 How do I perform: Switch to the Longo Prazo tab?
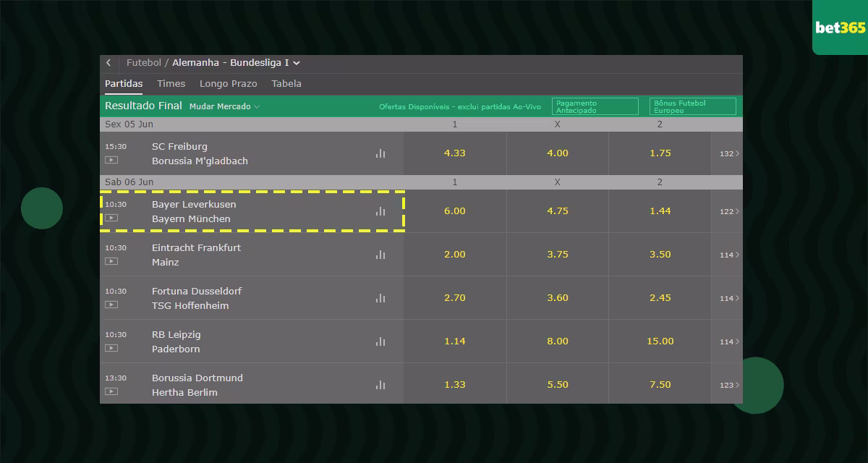click(x=229, y=84)
